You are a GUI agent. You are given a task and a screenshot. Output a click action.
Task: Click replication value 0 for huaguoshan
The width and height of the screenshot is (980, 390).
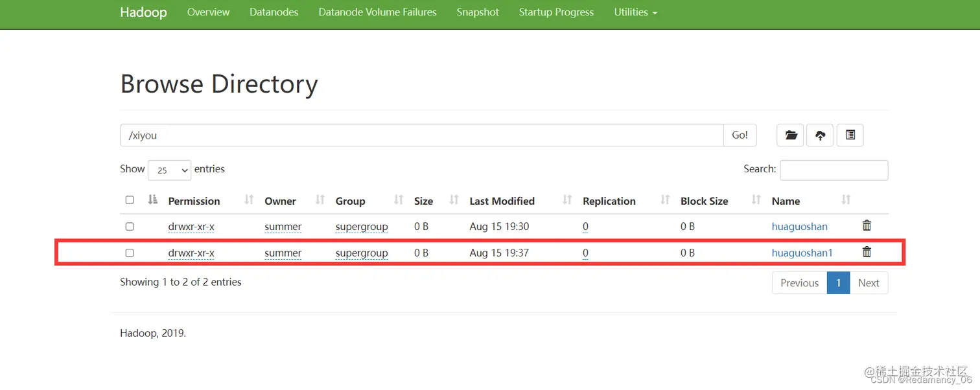click(x=585, y=227)
